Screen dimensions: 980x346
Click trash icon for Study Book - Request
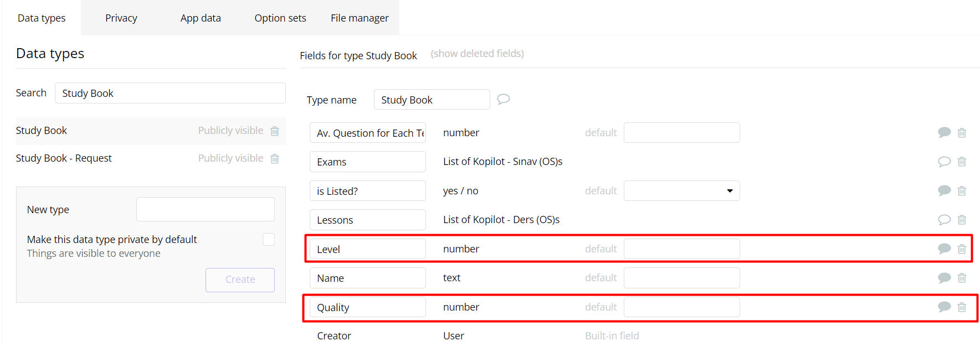275,159
